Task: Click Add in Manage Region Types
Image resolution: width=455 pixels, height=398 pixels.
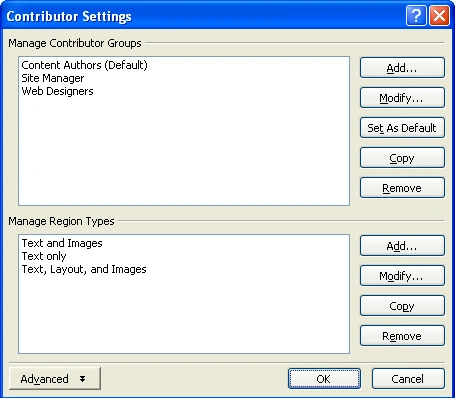Action: click(x=402, y=246)
